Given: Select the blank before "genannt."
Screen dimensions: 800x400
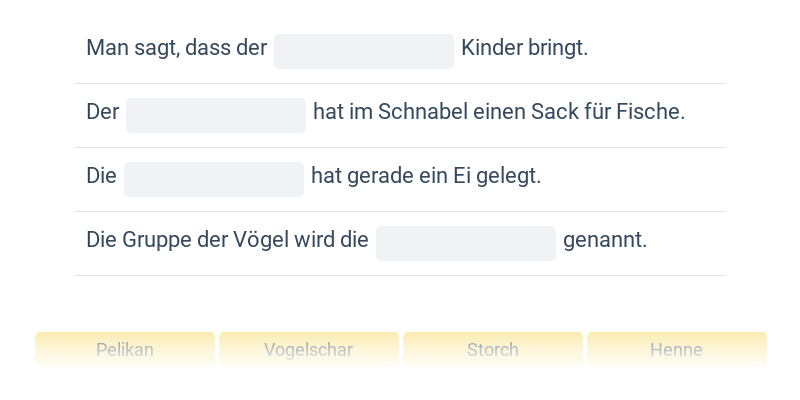Looking at the screenshot, I should coord(466,243).
